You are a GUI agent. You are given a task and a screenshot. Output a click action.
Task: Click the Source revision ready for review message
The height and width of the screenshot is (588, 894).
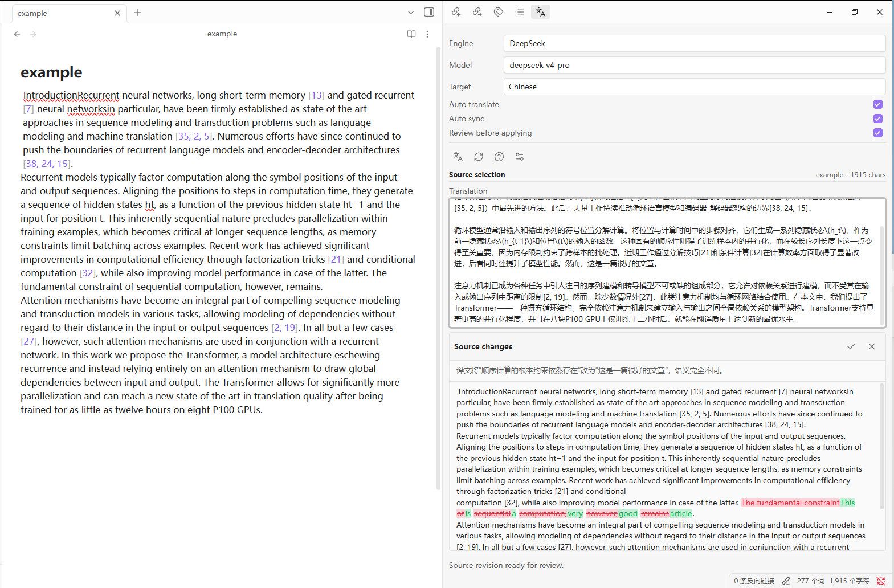[506, 565]
